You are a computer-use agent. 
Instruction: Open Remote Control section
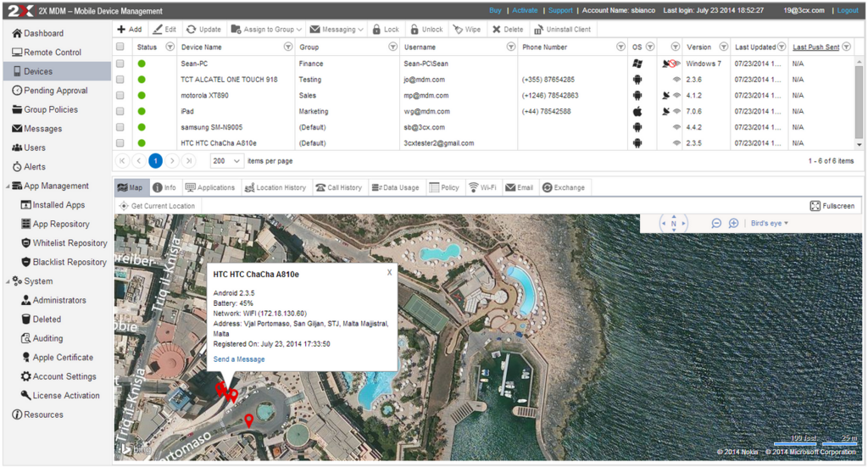tap(47, 52)
